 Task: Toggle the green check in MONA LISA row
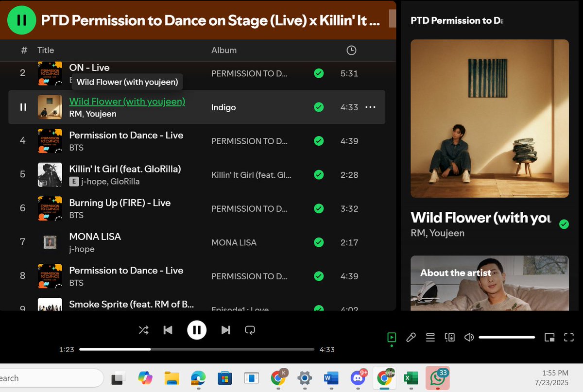click(319, 242)
